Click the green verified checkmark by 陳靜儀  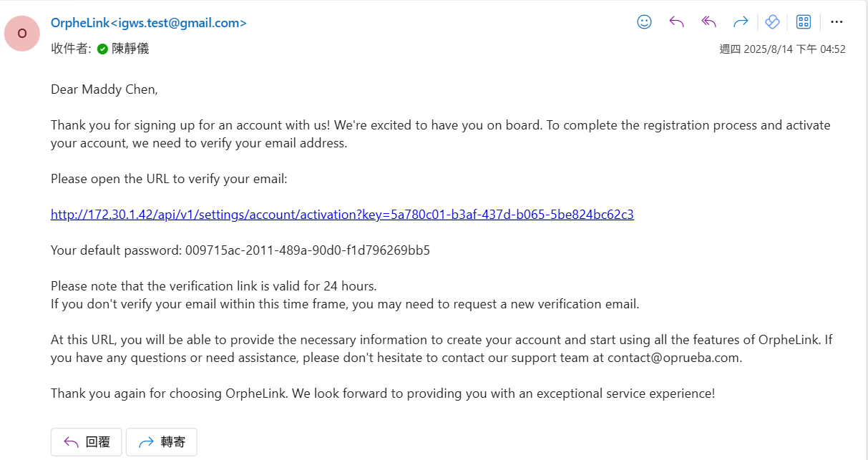[102, 49]
